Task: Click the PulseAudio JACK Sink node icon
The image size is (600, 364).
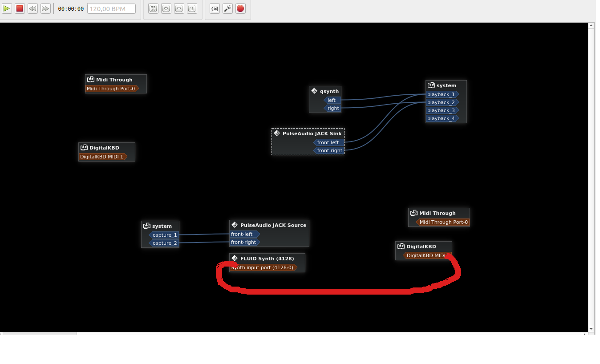Action: pyautogui.click(x=277, y=133)
